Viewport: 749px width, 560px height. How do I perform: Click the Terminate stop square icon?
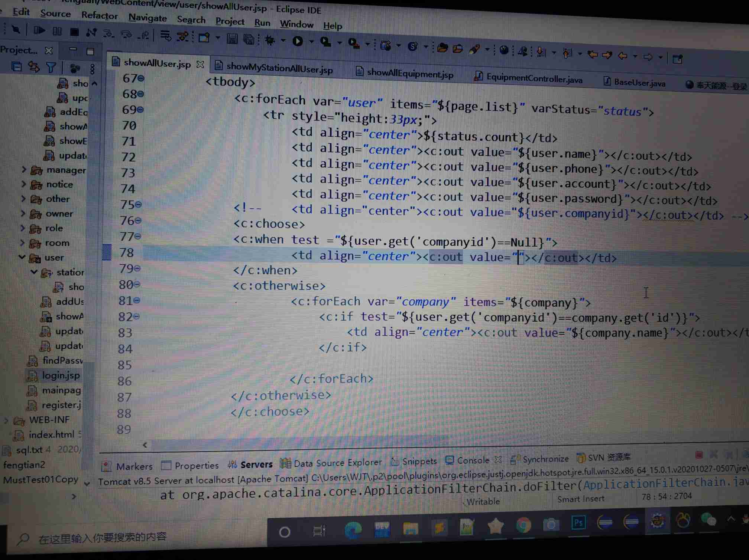(x=74, y=32)
